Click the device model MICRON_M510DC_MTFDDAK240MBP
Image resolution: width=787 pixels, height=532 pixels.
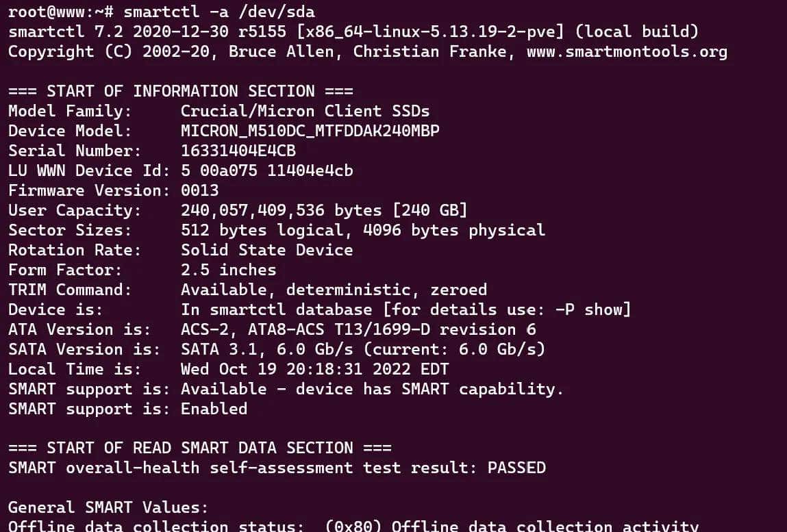(310, 131)
